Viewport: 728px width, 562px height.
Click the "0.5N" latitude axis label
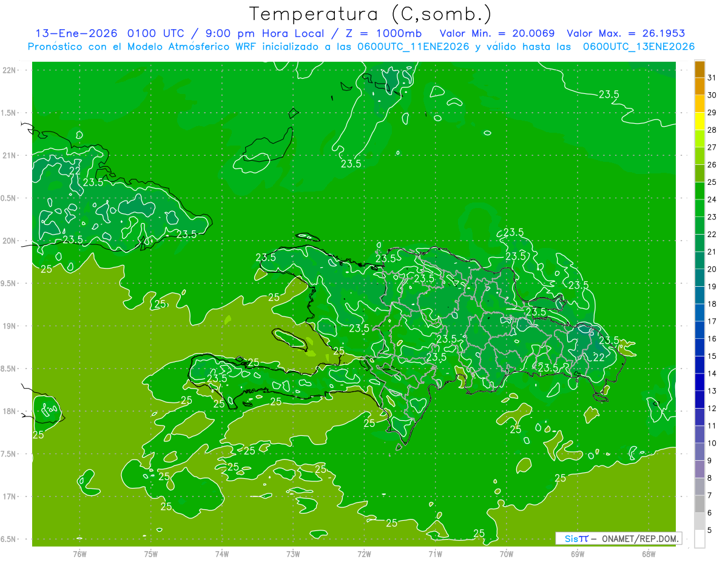click(8, 198)
